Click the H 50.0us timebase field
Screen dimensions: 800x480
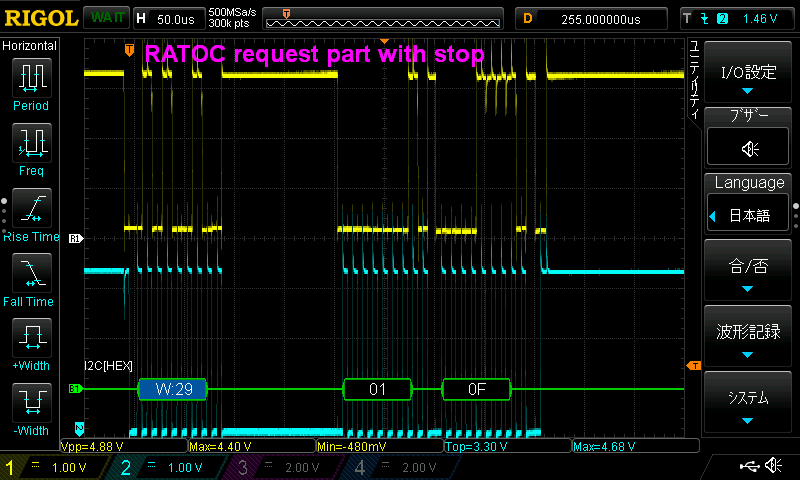pos(169,19)
